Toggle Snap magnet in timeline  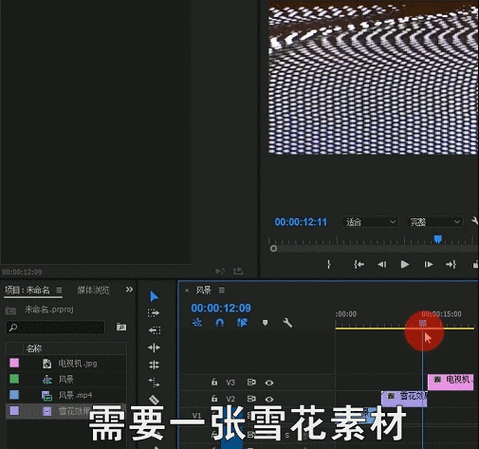(x=220, y=322)
